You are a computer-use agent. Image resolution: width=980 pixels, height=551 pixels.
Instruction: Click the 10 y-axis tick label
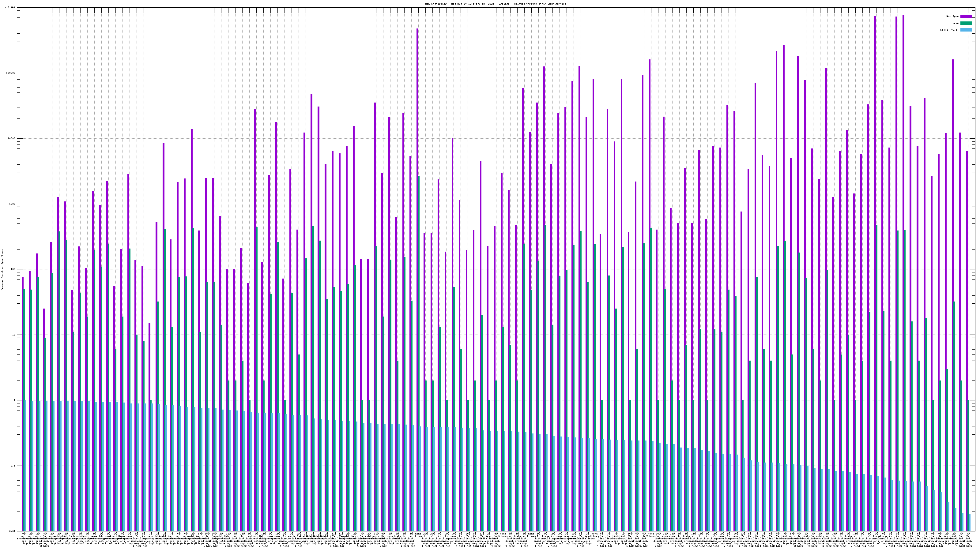(x=14, y=335)
